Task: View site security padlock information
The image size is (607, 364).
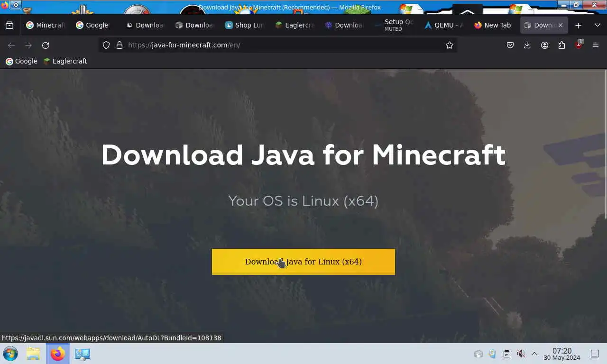Action: 120,45
